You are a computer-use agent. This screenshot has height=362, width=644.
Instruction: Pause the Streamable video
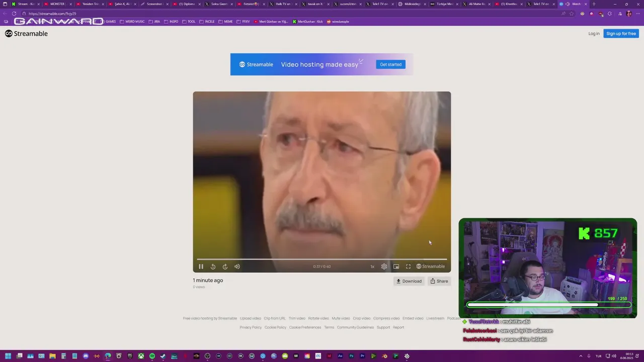pos(201,266)
